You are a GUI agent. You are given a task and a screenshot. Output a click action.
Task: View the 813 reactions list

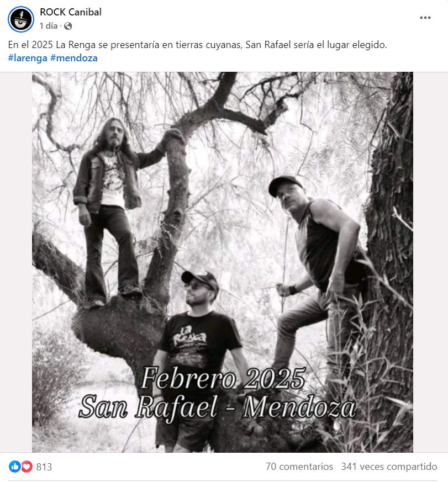coord(44,467)
